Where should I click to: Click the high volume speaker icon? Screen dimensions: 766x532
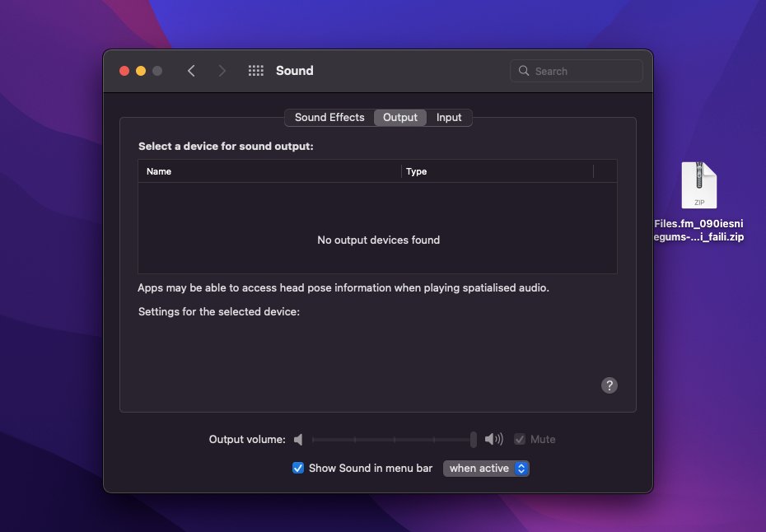(494, 439)
